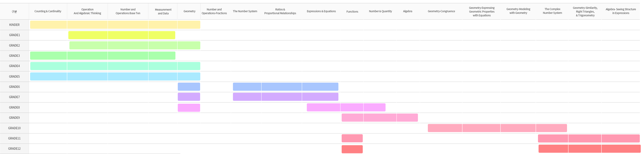
Task: Click the red Grade 12 Functions block
Action: pos(352,149)
